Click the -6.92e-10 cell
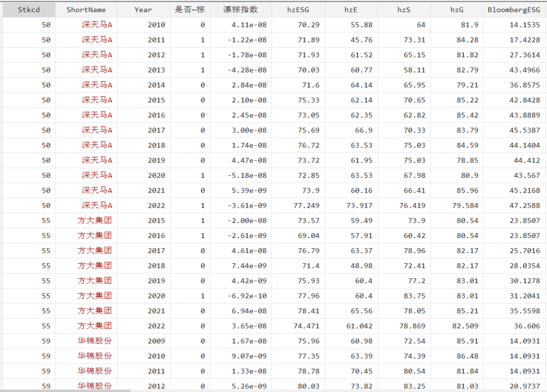 tap(241, 296)
